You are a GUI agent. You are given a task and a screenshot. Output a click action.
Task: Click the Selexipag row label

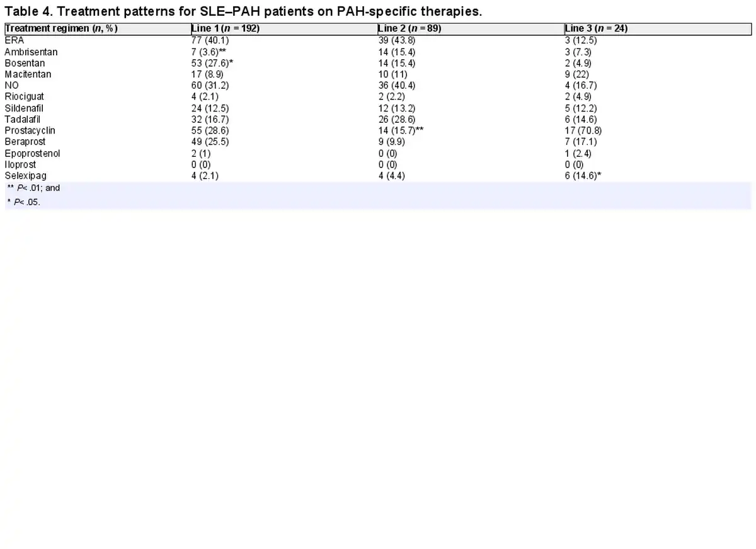(26, 176)
